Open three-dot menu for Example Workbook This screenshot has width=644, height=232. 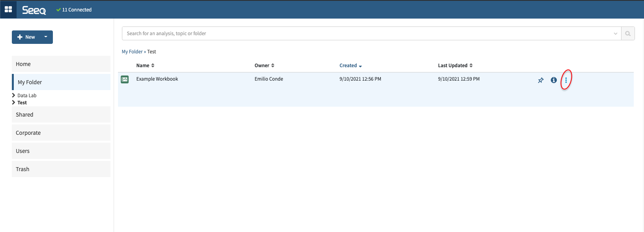coord(566,80)
